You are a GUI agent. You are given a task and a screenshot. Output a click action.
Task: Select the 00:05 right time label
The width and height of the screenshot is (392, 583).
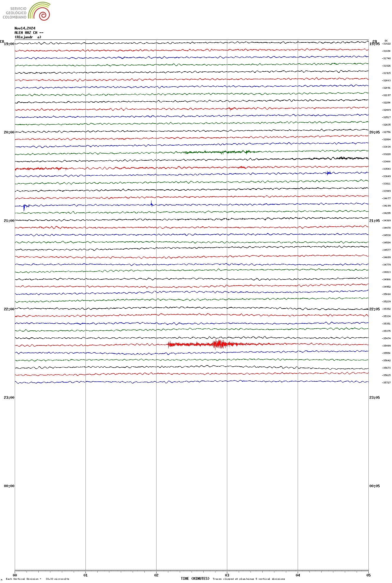coord(375,486)
